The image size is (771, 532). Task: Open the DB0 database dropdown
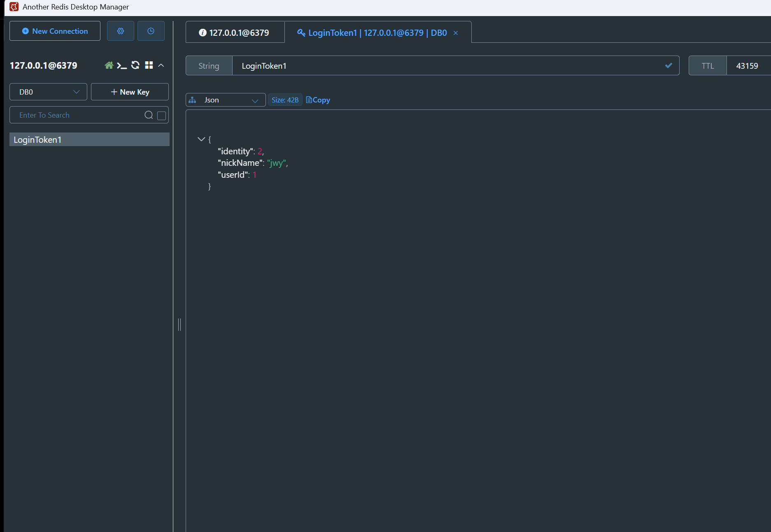[48, 92]
